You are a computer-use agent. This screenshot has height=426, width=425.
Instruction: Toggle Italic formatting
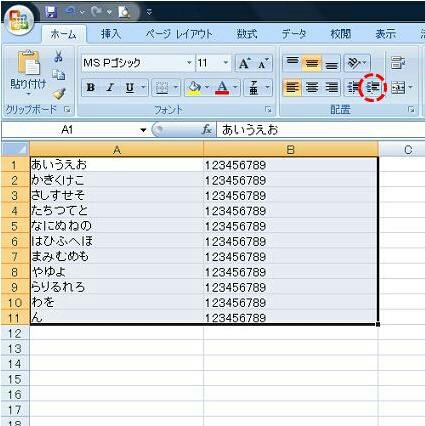tap(110, 88)
